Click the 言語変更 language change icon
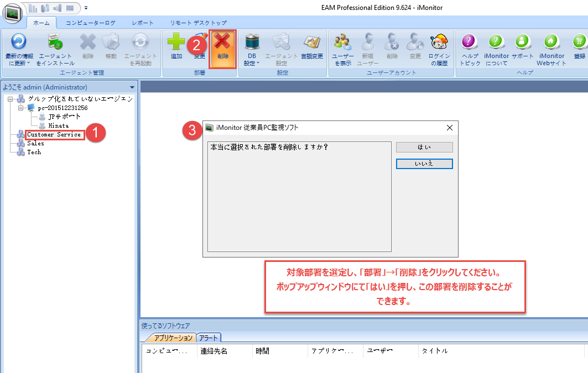This screenshot has width=588, height=373. point(312,42)
